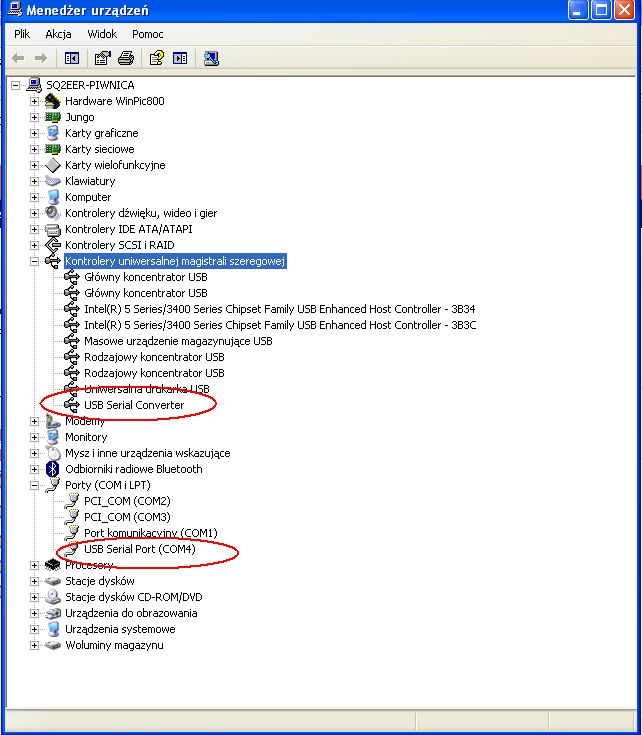This screenshot has width=642, height=735.
Task: Toggle the console tree show/hide icon
Action: click(x=72, y=58)
